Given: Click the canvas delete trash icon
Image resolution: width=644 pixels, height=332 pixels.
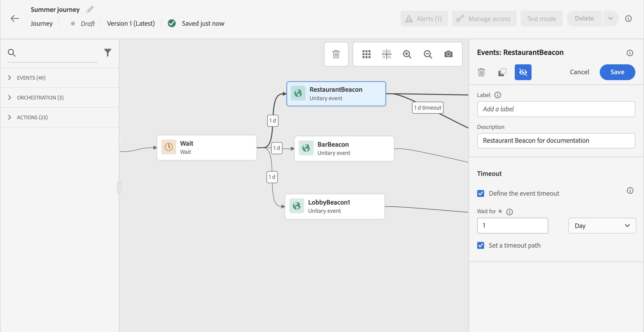Looking at the screenshot, I should click(x=336, y=54).
